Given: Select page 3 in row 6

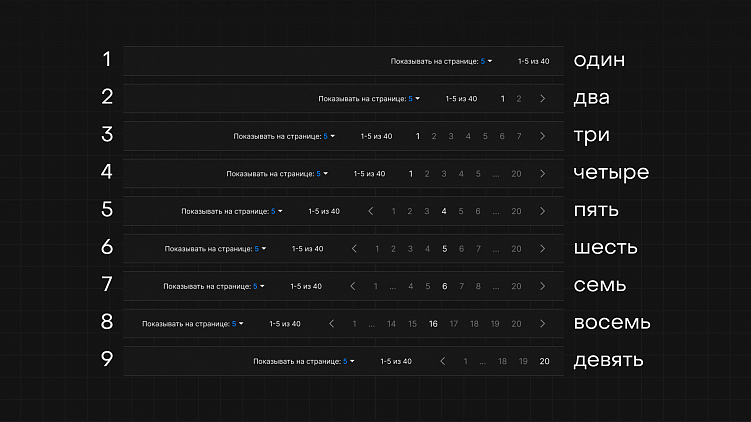Looking at the screenshot, I should 410,249.
